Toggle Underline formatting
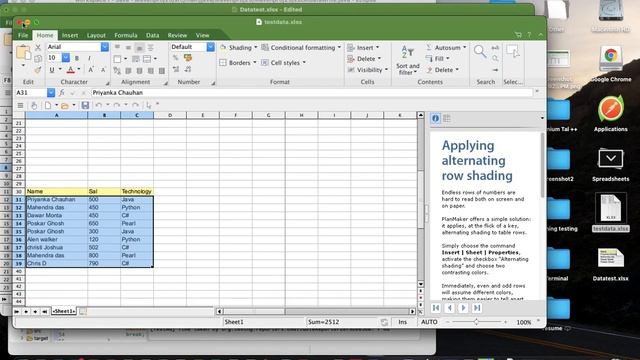This screenshot has height=360, width=640. click(52, 70)
